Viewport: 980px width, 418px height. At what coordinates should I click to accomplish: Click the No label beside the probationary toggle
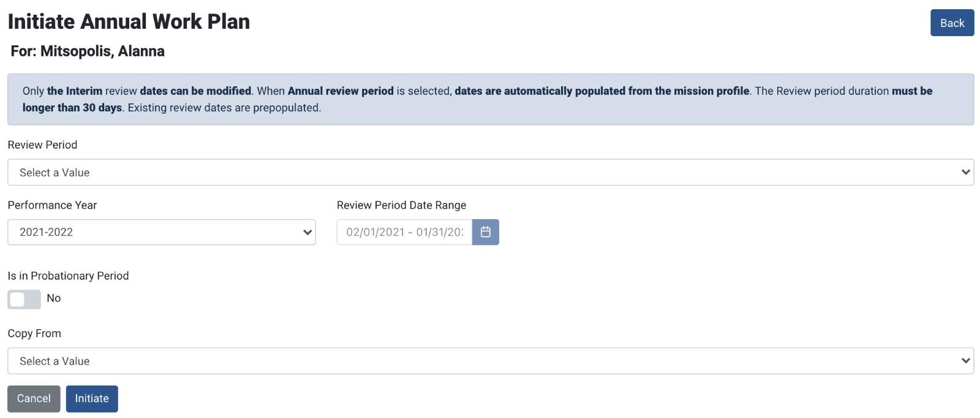point(54,298)
